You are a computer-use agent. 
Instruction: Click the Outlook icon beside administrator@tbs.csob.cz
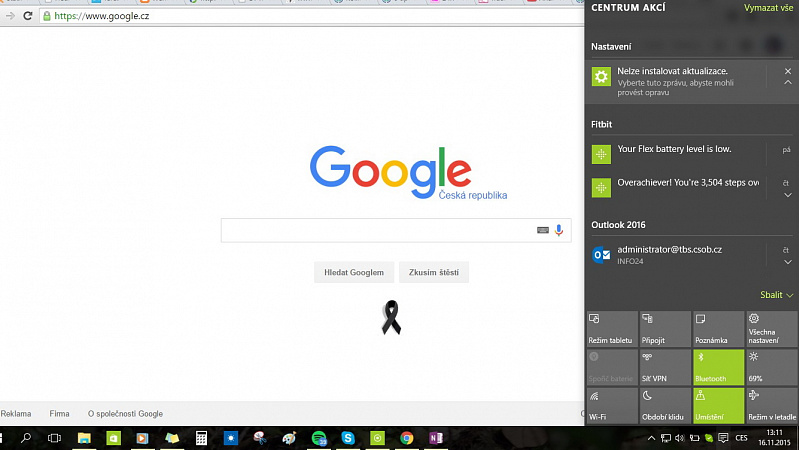click(x=601, y=254)
